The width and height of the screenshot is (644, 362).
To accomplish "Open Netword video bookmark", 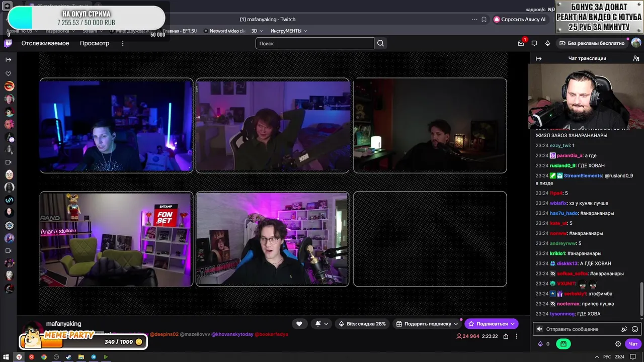I will (x=224, y=31).
